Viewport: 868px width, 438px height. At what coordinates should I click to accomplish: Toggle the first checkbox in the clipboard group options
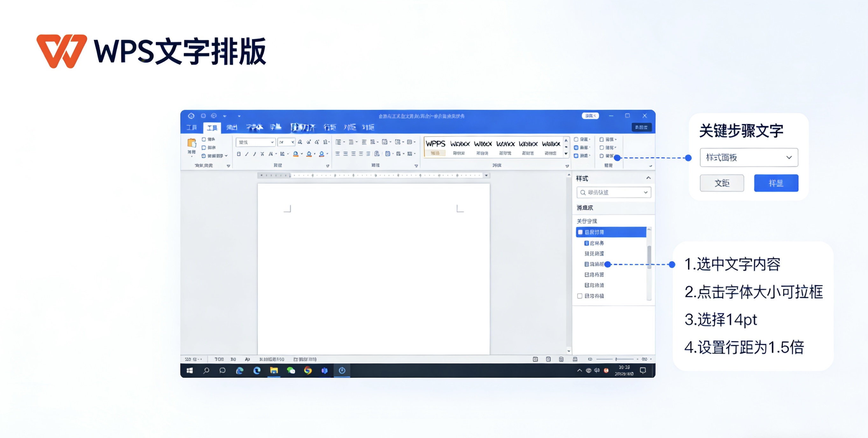click(203, 139)
